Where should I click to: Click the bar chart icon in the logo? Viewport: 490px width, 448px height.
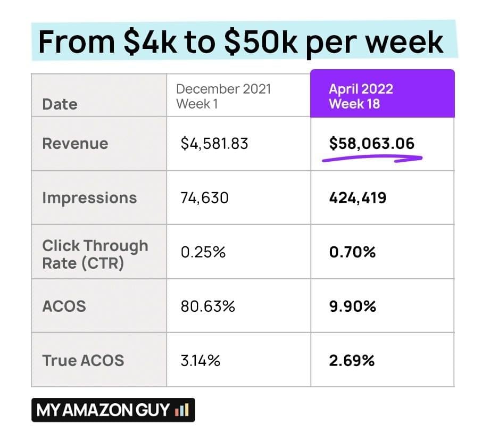pos(181,410)
